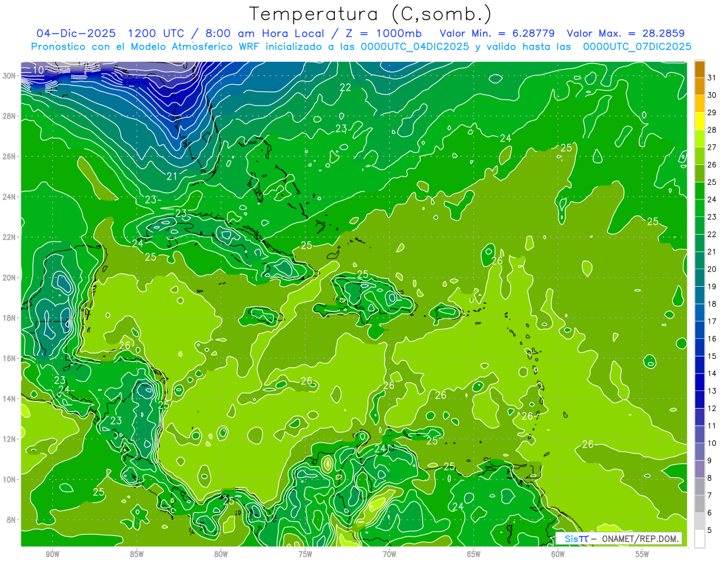Screen dimensions: 728x562
Task: Click the '12' color bar label
Action: tap(712, 408)
